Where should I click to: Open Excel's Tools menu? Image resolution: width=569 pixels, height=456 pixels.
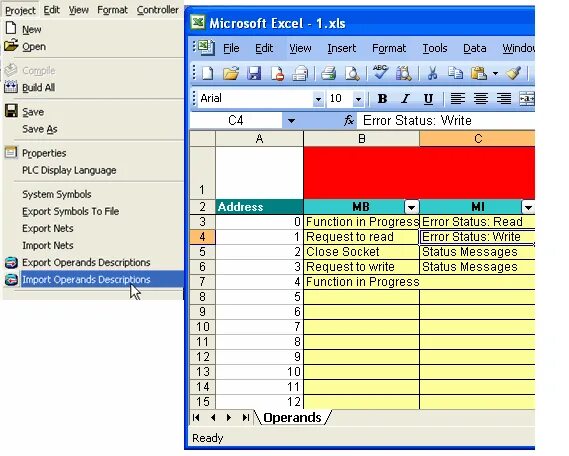[x=435, y=48]
